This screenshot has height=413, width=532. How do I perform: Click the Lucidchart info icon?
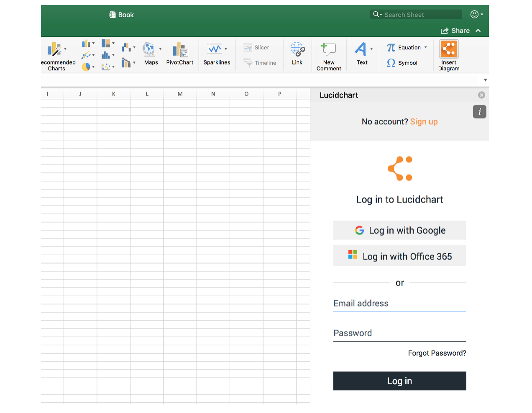tap(480, 112)
